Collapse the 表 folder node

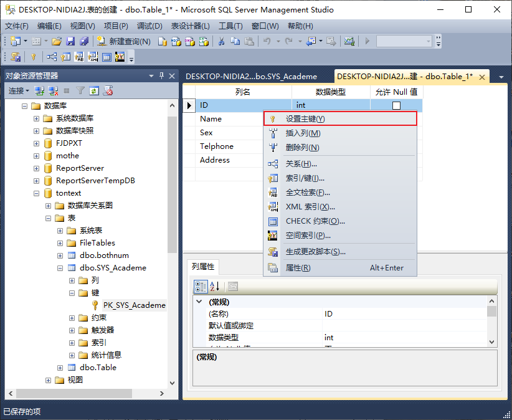point(49,218)
